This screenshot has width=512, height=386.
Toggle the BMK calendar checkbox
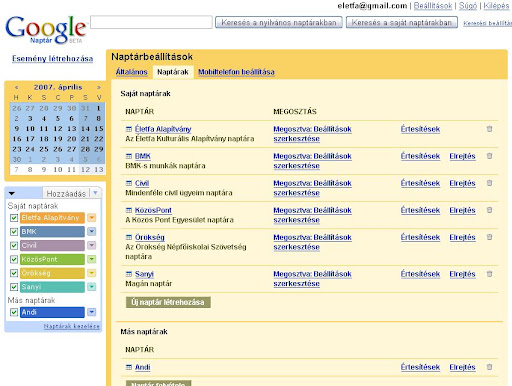pos(14,232)
